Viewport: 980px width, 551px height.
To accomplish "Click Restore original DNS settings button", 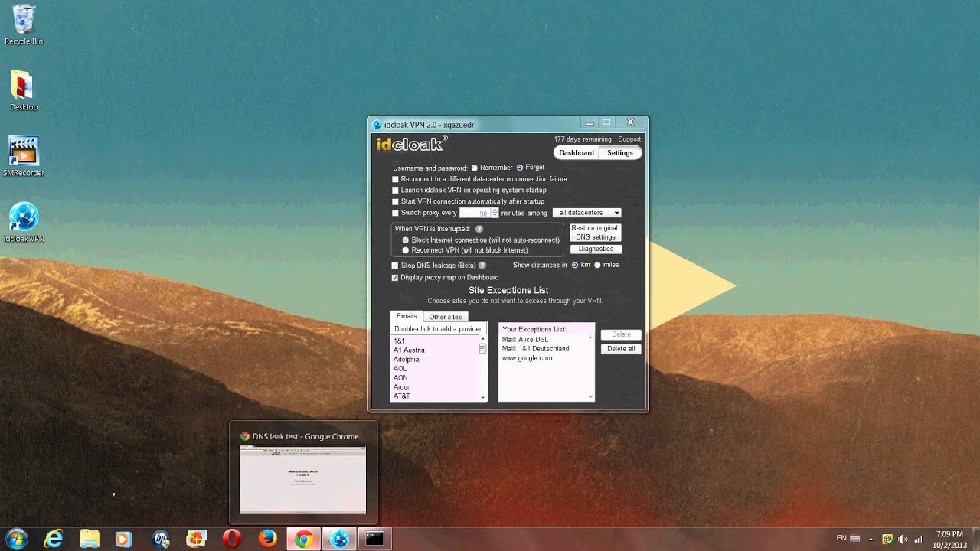I will point(595,233).
